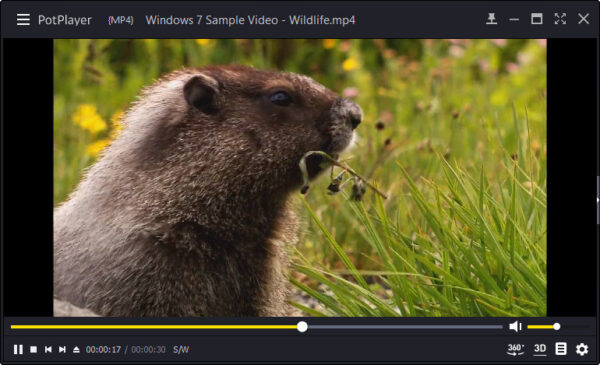Click the total duration 00:00:30 display
600x365 pixels.
point(148,350)
